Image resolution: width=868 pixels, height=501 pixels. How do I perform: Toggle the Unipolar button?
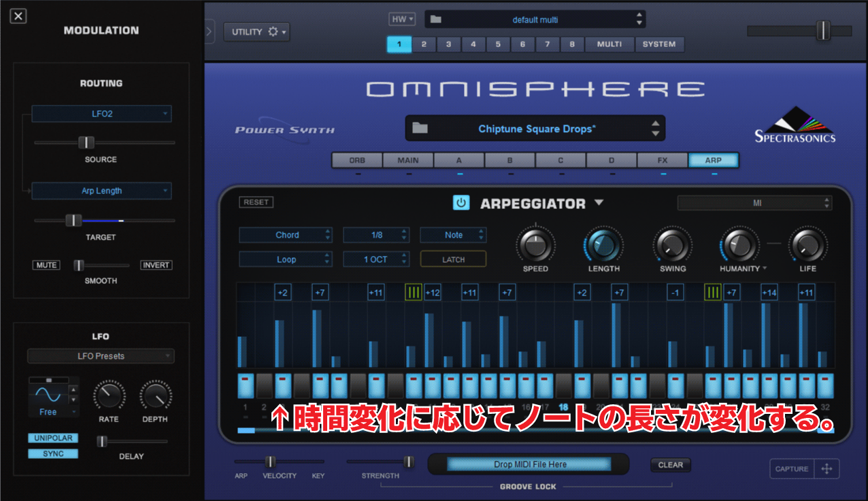tap(53, 438)
